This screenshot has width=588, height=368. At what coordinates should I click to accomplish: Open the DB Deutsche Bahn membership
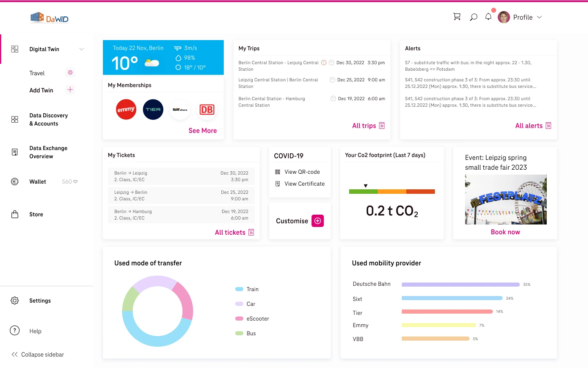coord(207,110)
